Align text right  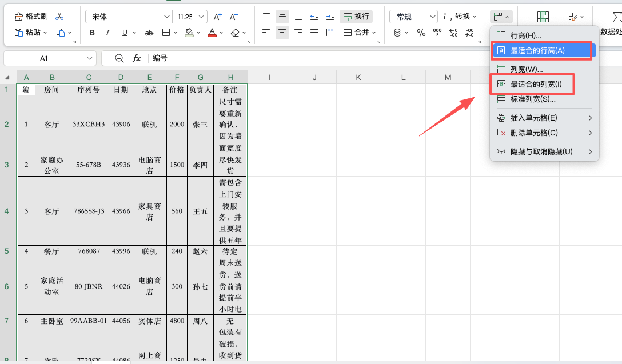(298, 33)
